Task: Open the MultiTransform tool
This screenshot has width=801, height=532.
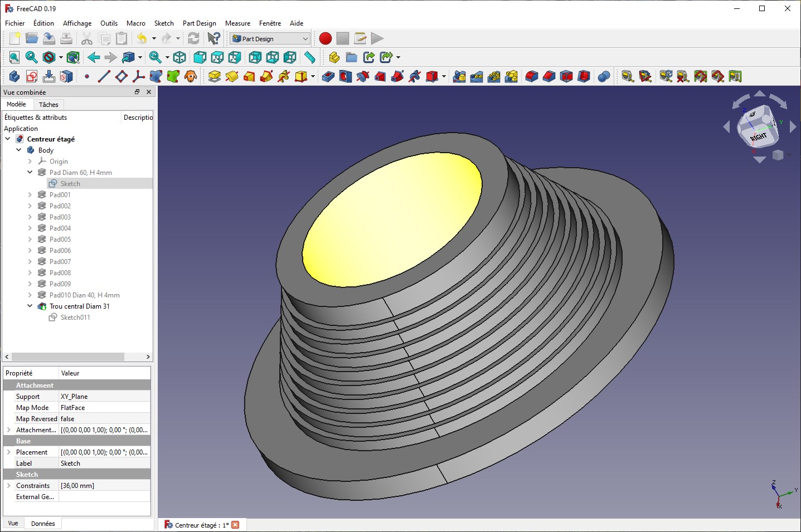Action: tap(511, 76)
